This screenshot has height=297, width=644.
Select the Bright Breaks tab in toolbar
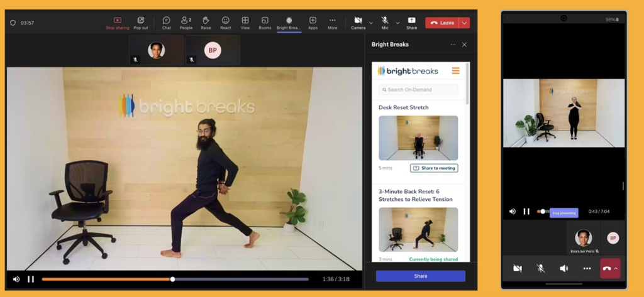click(x=289, y=23)
